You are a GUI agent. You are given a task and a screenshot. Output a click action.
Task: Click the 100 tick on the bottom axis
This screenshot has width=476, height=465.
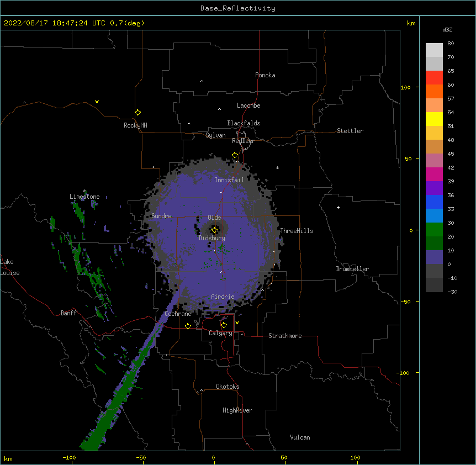[x=355, y=457]
